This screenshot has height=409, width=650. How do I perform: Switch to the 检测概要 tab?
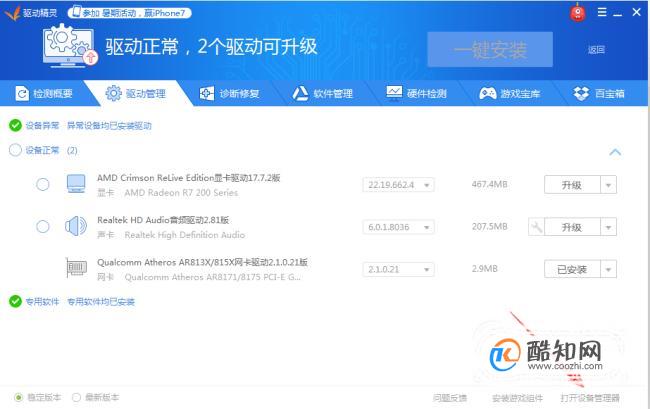pos(44,93)
